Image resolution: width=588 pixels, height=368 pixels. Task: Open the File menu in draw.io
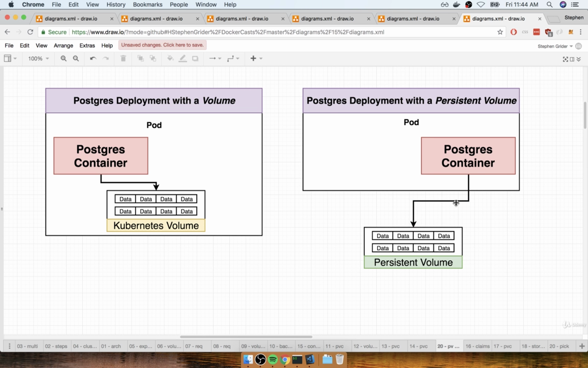click(x=9, y=46)
